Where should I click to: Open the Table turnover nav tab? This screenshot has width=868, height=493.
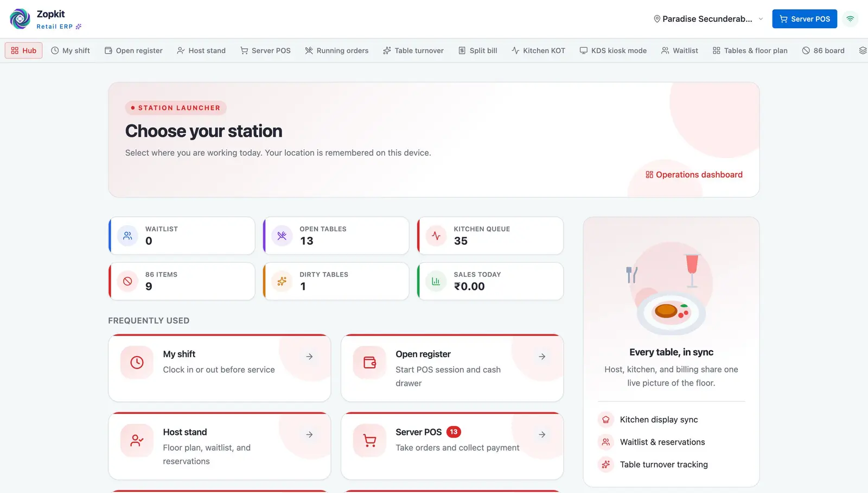[x=413, y=50]
